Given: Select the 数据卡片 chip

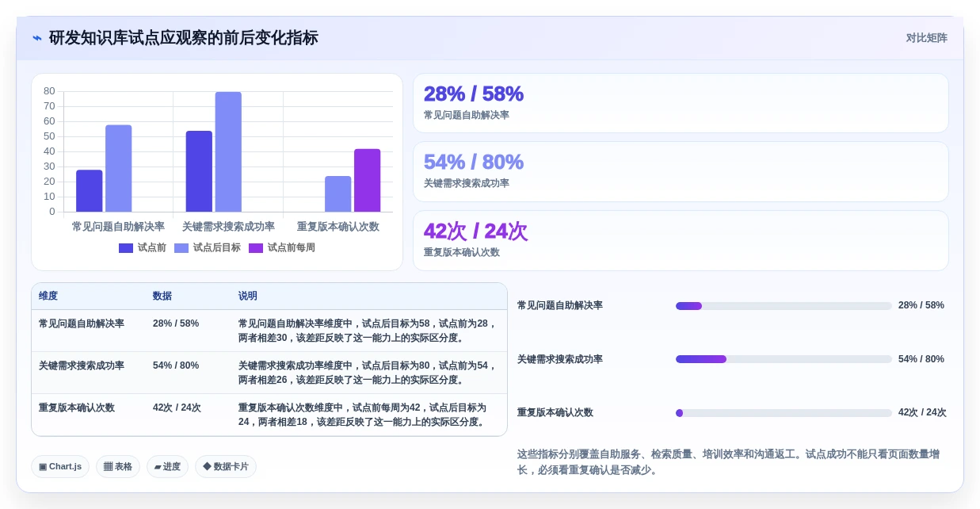Looking at the screenshot, I should pyautogui.click(x=226, y=467).
